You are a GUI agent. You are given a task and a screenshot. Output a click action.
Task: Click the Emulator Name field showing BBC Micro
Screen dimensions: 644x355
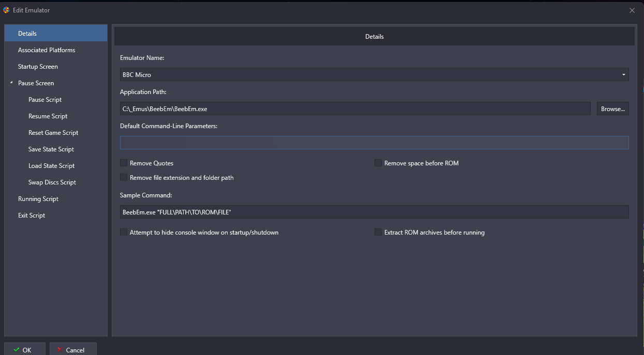[375, 75]
